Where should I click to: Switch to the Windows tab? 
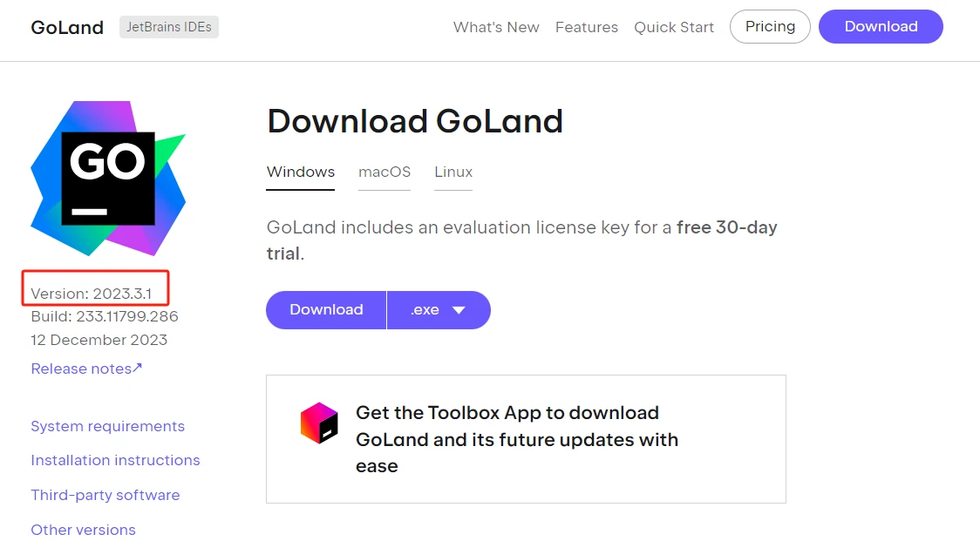click(301, 172)
